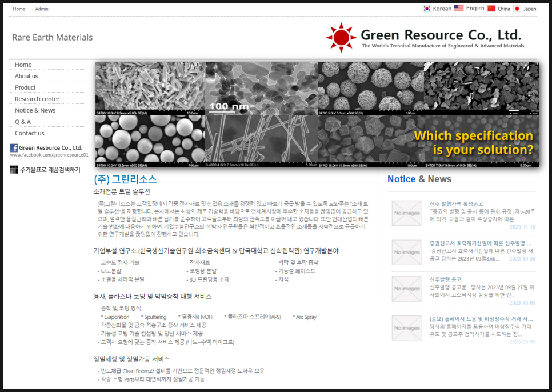Click the periodic table grid icon
The image size is (552, 392).
(14, 170)
